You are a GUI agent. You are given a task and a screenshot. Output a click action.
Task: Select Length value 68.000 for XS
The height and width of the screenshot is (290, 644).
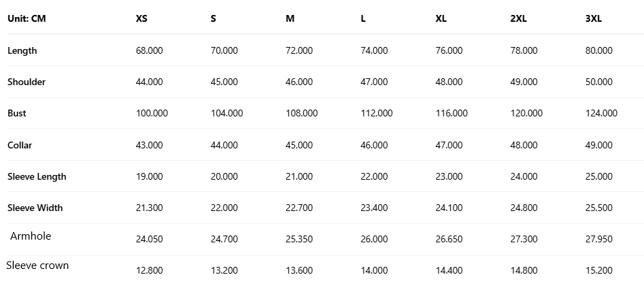[x=150, y=50]
